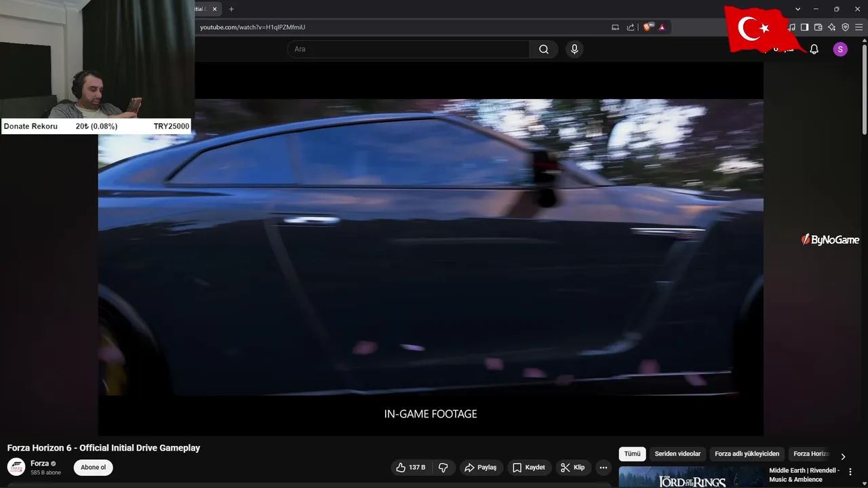Create a clip with Klip button

[x=572, y=468]
